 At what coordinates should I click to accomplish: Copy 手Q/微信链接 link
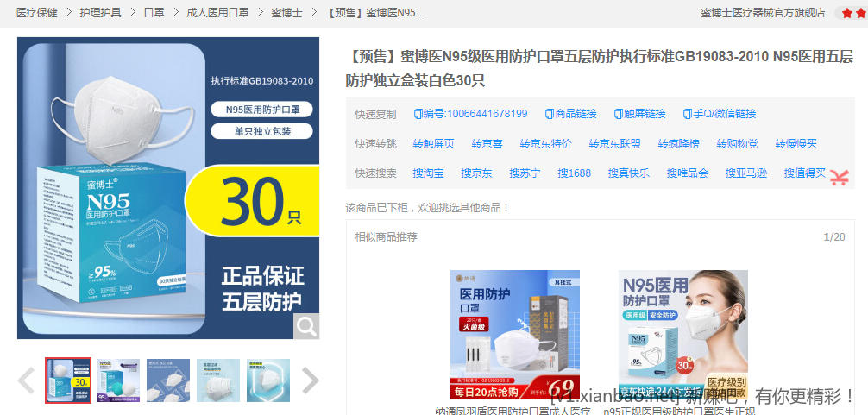coord(719,114)
